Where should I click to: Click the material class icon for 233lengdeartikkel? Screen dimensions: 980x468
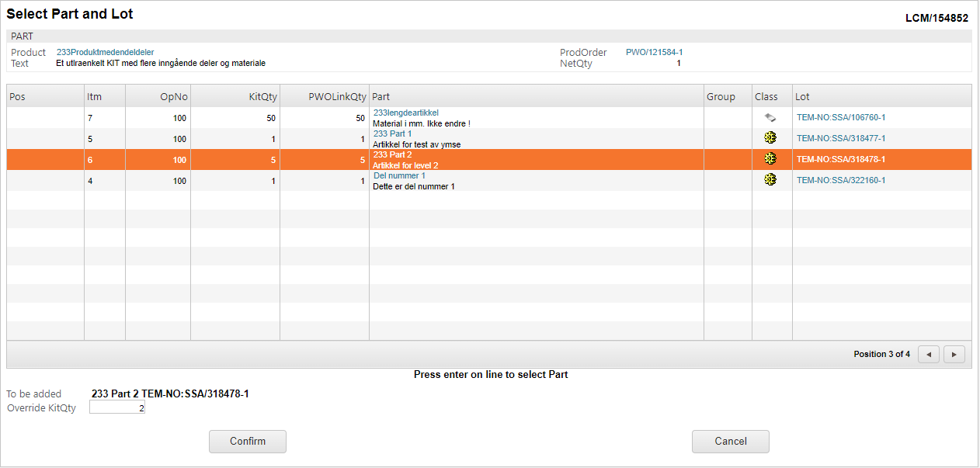(770, 117)
